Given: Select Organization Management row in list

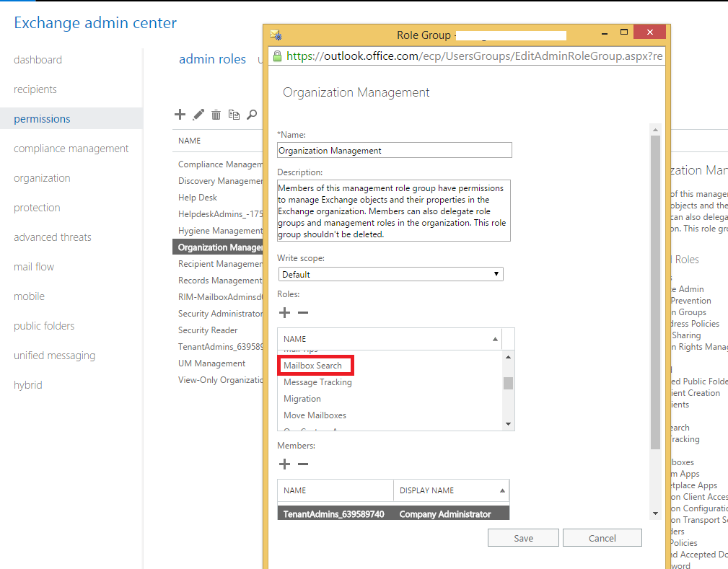Looking at the screenshot, I should [x=218, y=247].
